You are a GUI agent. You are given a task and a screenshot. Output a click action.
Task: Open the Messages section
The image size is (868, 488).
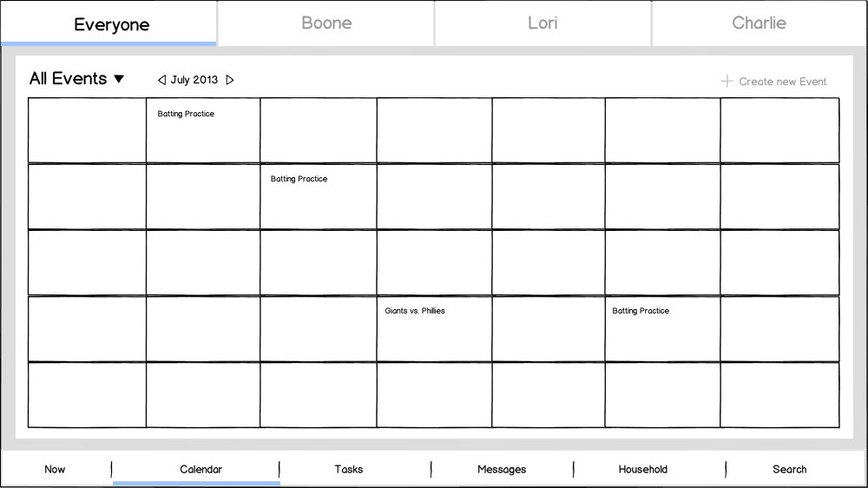[x=502, y=469]
